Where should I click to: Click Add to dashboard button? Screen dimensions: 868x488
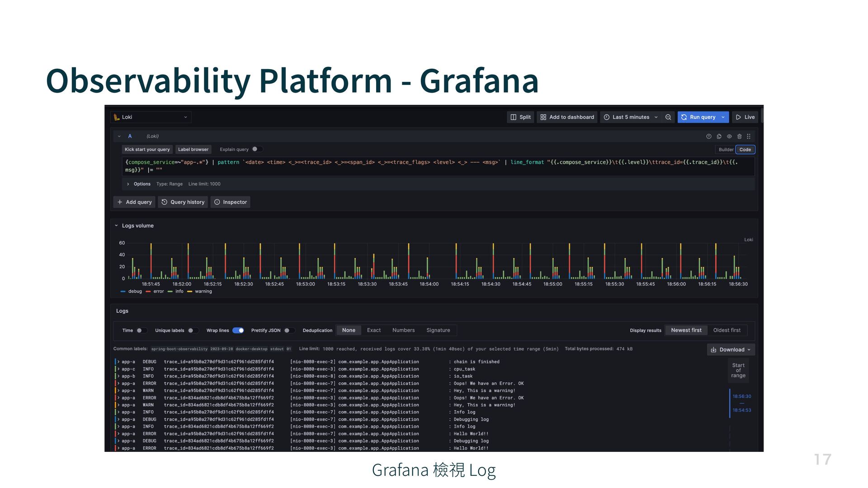coord(567,117)
